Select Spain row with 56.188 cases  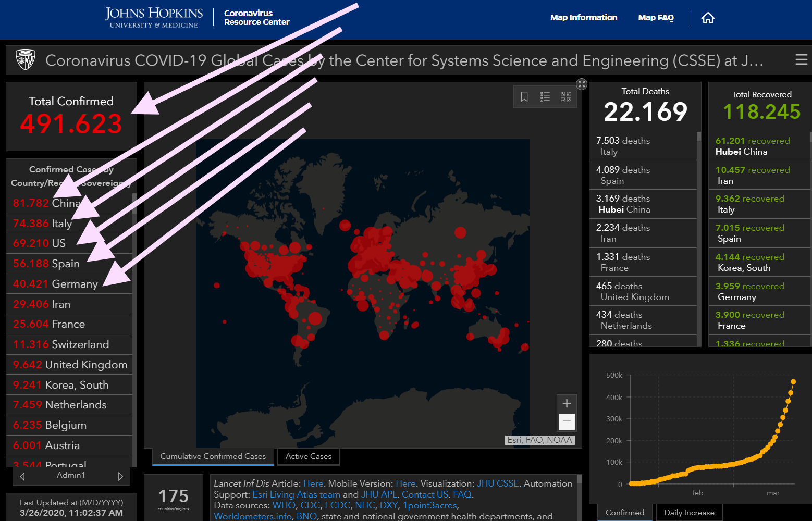69,264
